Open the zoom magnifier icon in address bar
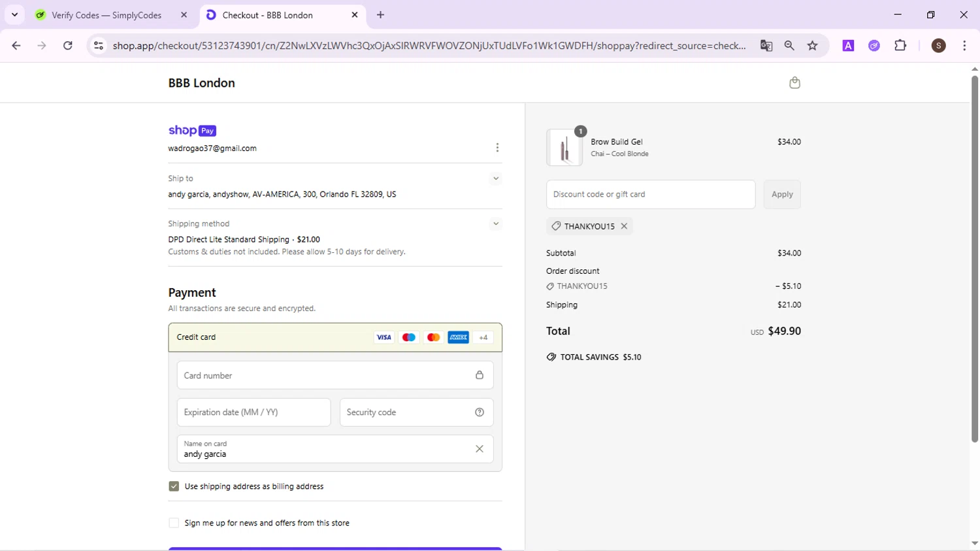Image resolution: width=980 pixels, height=551 pixels. tap(789, 46)
